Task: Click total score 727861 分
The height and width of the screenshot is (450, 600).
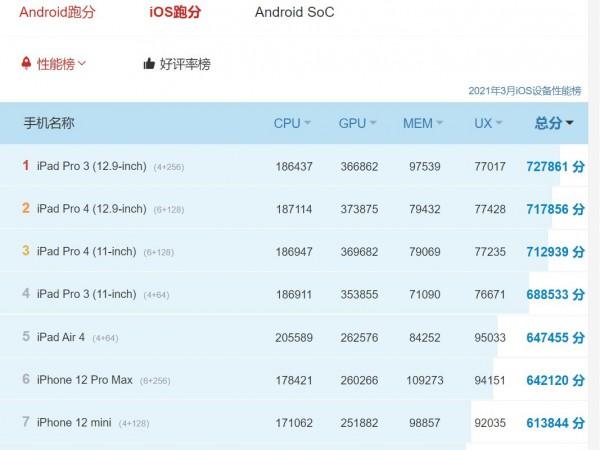Action: (555, 166)
